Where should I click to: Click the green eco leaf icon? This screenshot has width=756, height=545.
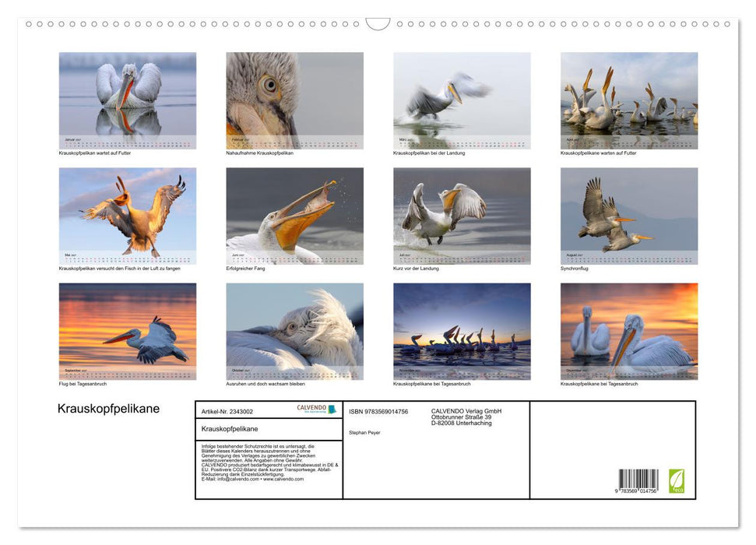[x=676, y=481]
